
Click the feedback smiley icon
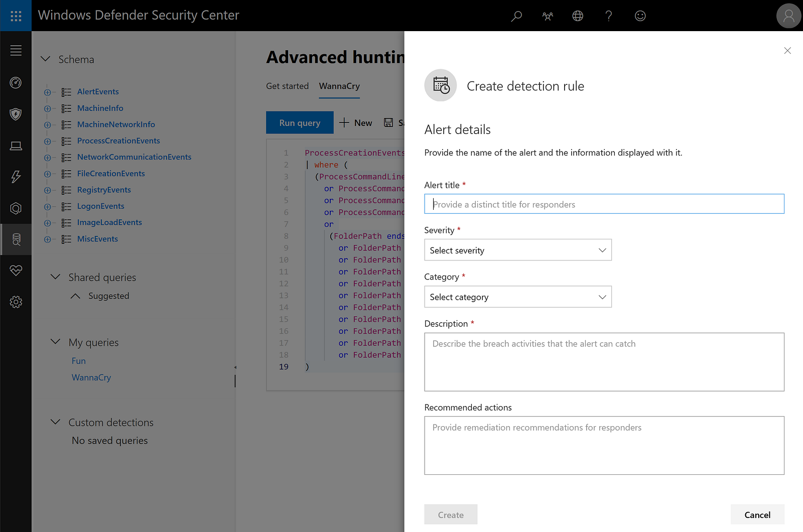(640, 16)
